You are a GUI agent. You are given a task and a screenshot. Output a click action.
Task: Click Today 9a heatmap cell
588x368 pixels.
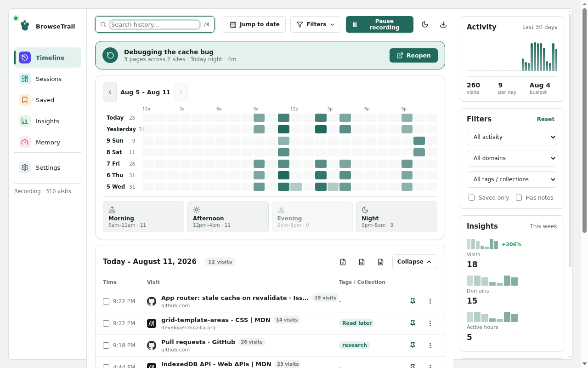click(259, 118)
